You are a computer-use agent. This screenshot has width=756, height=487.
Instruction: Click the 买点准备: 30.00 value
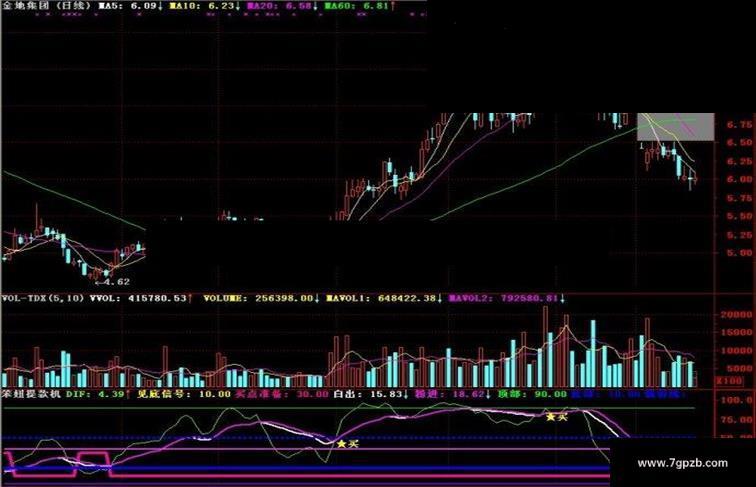click(x=282, y=393)
